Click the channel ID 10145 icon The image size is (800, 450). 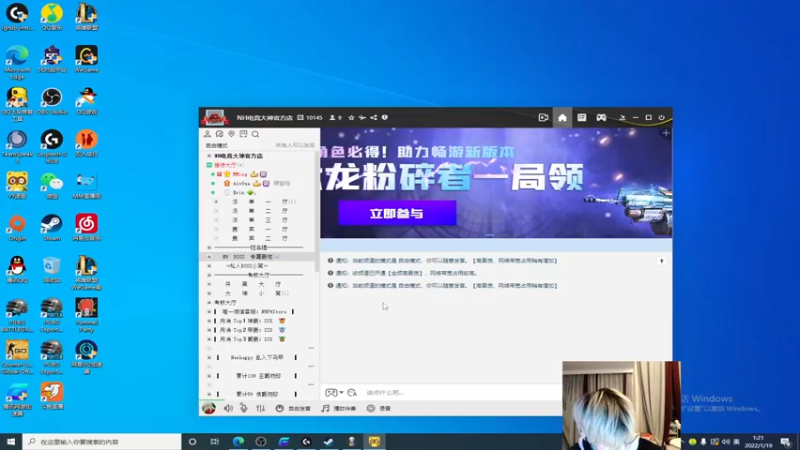pyautogui.click(x=301, y=117)
